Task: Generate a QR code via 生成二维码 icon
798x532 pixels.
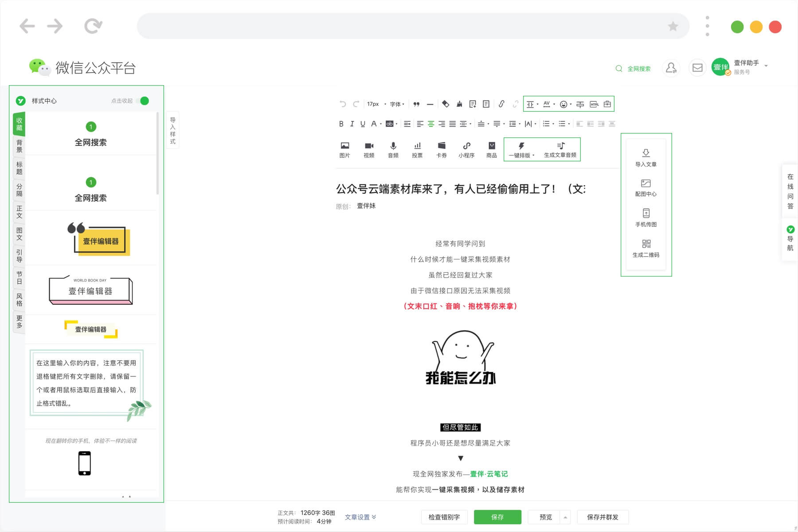Action: coord(645,247)
